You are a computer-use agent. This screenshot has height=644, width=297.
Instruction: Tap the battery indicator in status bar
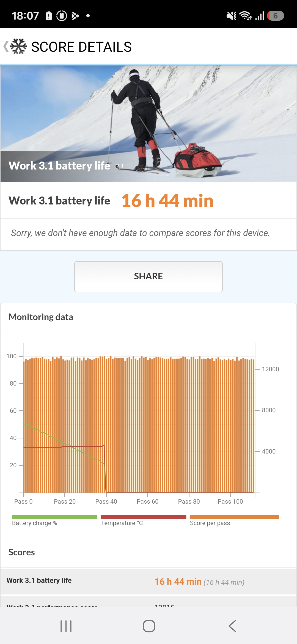(x=275, y=16)
